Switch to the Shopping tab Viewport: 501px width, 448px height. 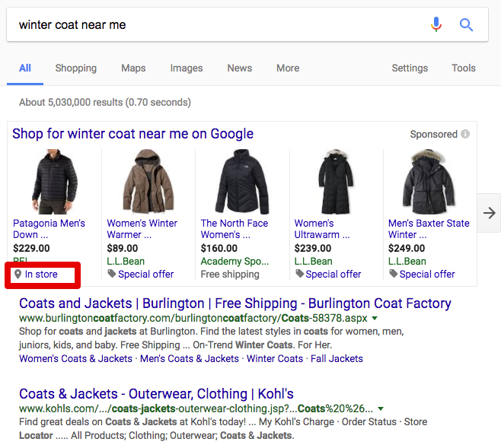point(75,68)
